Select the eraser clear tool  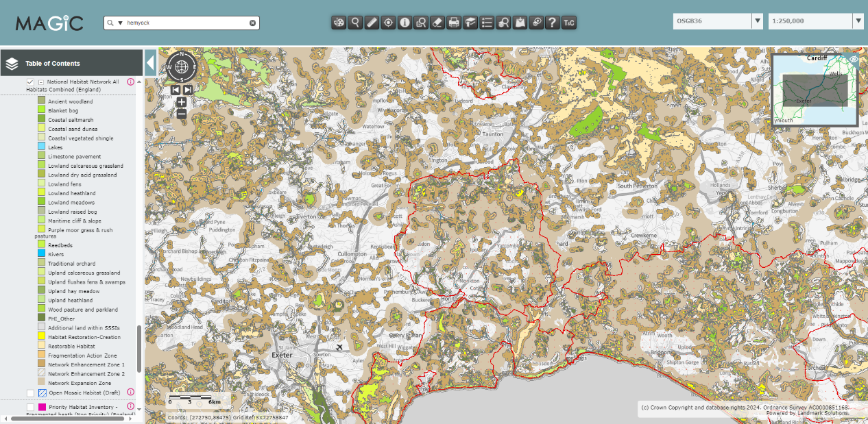coord(437,23)
